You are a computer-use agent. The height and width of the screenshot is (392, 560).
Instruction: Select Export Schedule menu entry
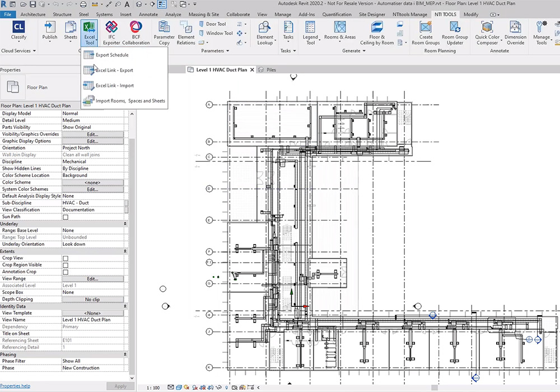coord(124,55)
